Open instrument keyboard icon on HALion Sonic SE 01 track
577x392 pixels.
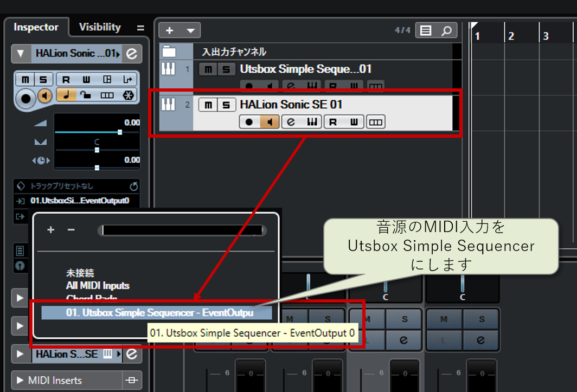click(x=312, y=122)
